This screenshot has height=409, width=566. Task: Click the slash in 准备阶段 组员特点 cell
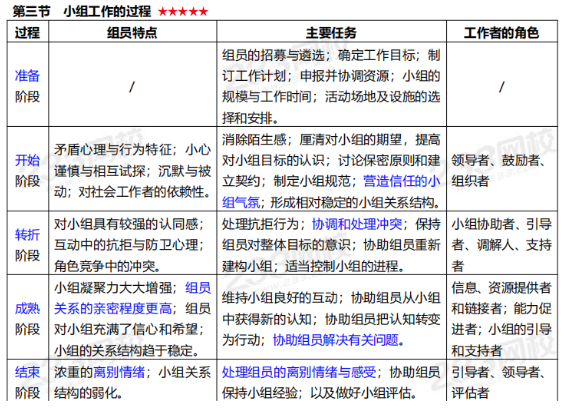[132, 87]
